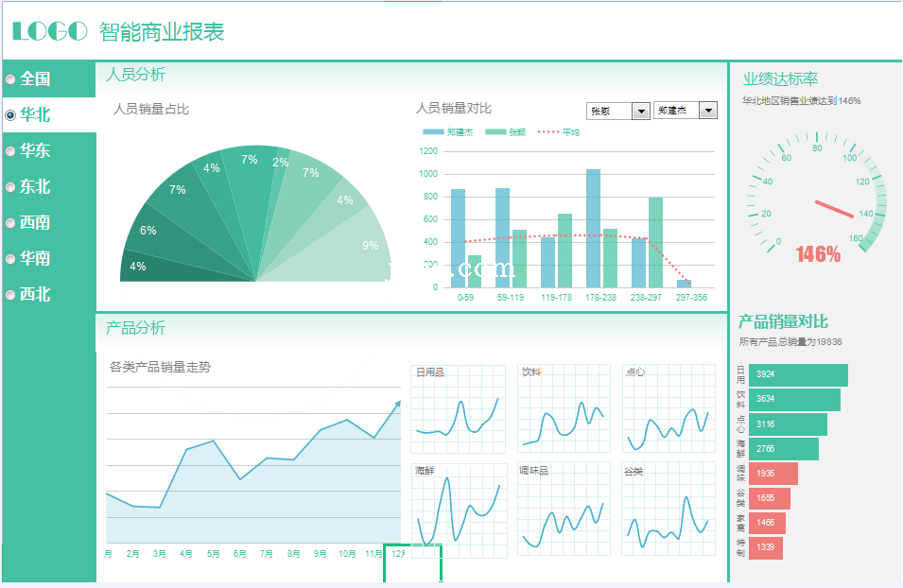Click the 3924 green sales bar
The image size is (903, 588).
798,375
